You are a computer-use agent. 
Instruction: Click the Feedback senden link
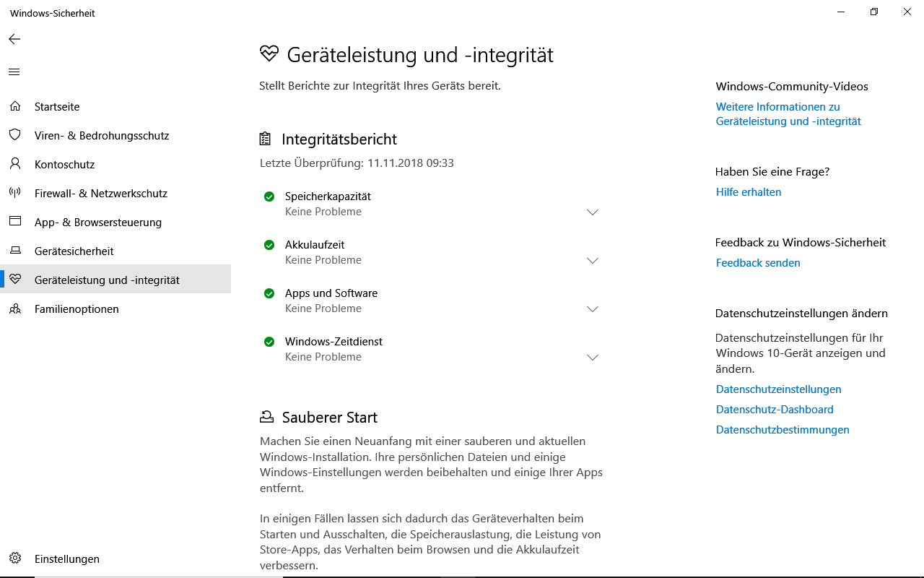(x=758, y=263)
